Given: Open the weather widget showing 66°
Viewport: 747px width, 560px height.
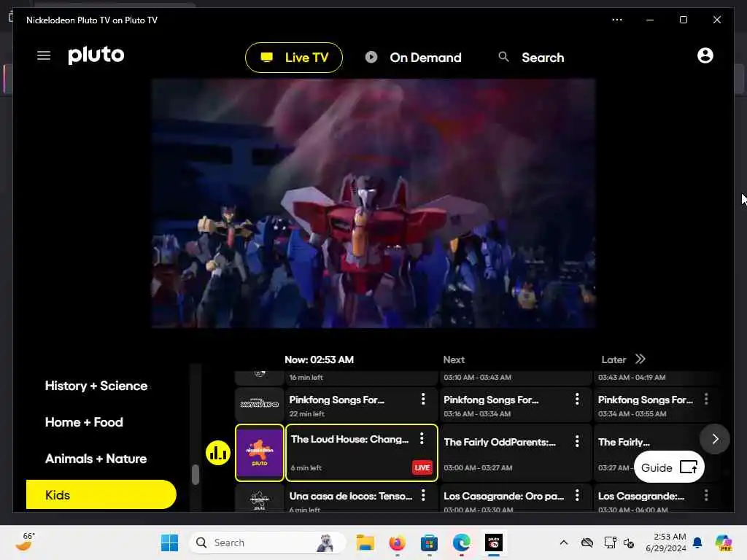Looking at the screenshot, I should click(26, 542).
